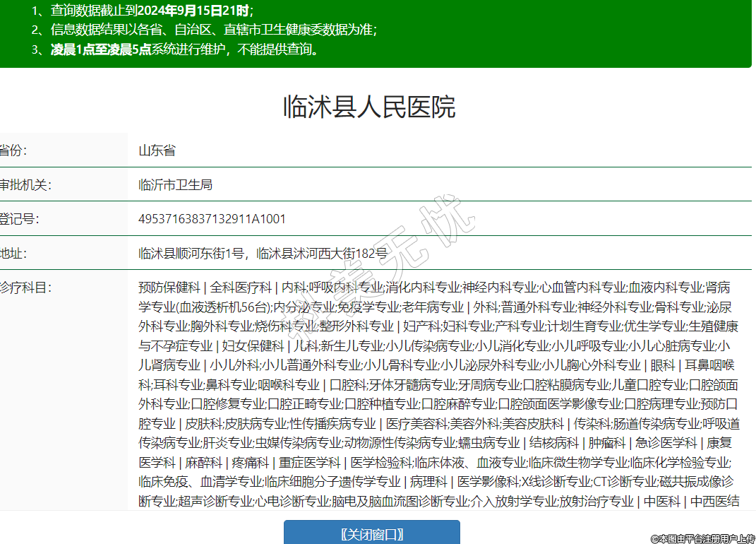The width and height of the screenshot is (756, 544).
Task: Select the 诊疗科目 field label
Action: (25, 288)
